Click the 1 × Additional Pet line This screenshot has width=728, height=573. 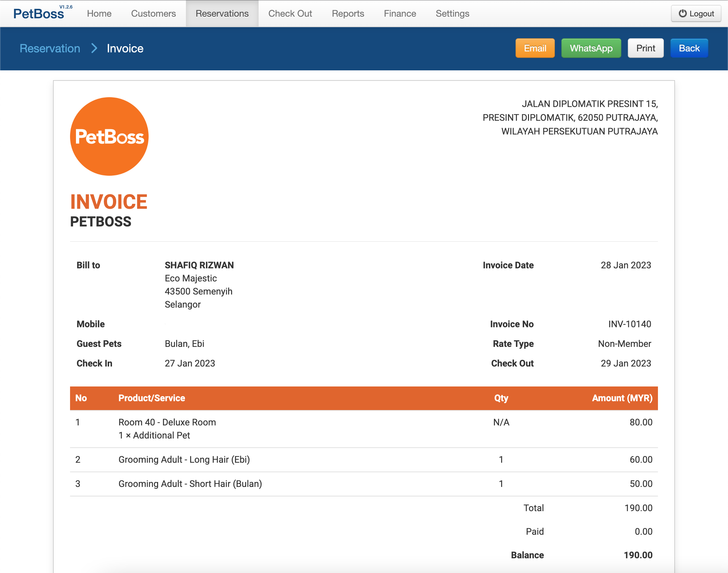pos(154,435)
